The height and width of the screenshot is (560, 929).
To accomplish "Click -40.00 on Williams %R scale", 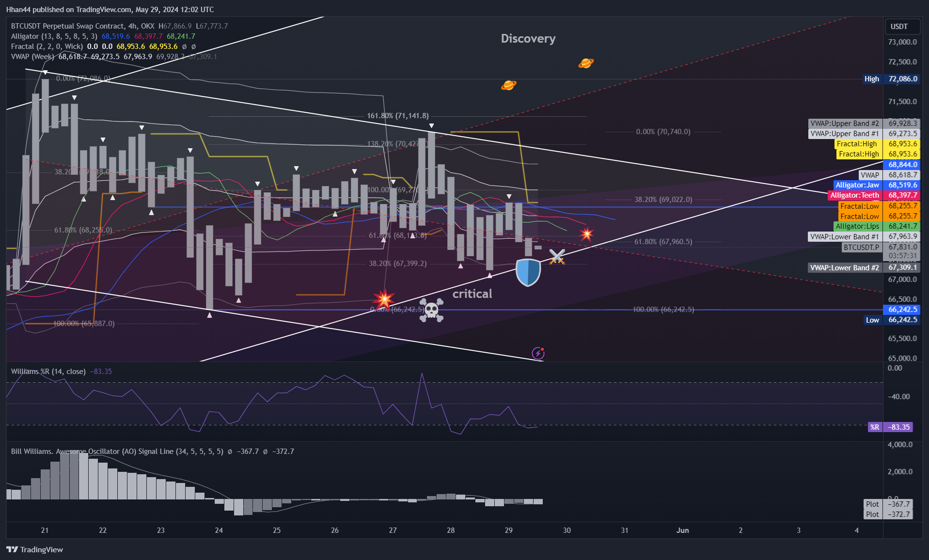I will click(899, 397).
